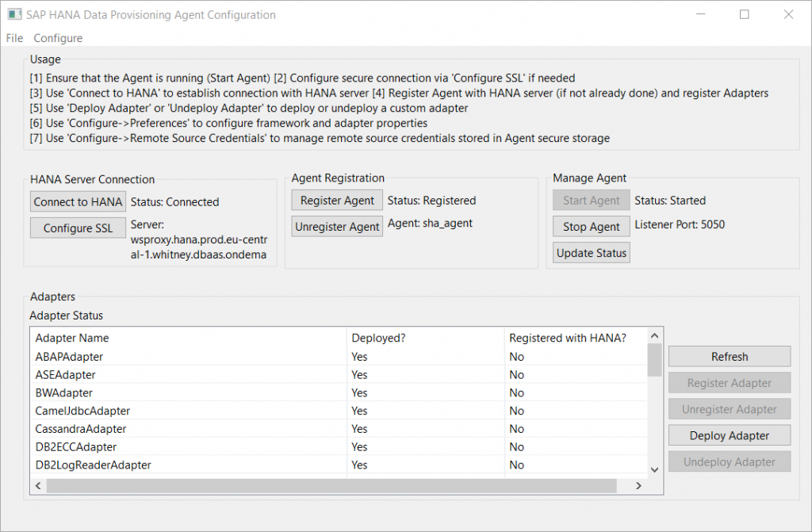Click the 'No' registered cell for ABAPAdapter
The width and height of the screenshot is (812, 532).
click(516, 357)
